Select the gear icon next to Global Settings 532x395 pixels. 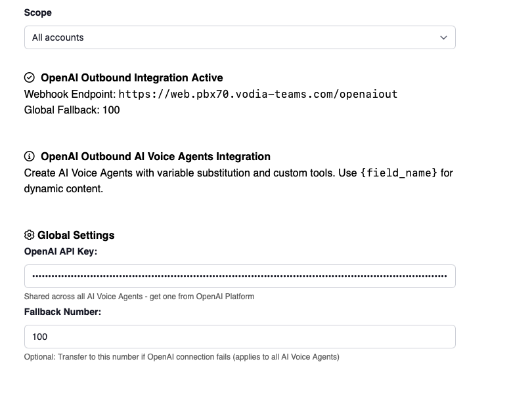click(29, 235)
